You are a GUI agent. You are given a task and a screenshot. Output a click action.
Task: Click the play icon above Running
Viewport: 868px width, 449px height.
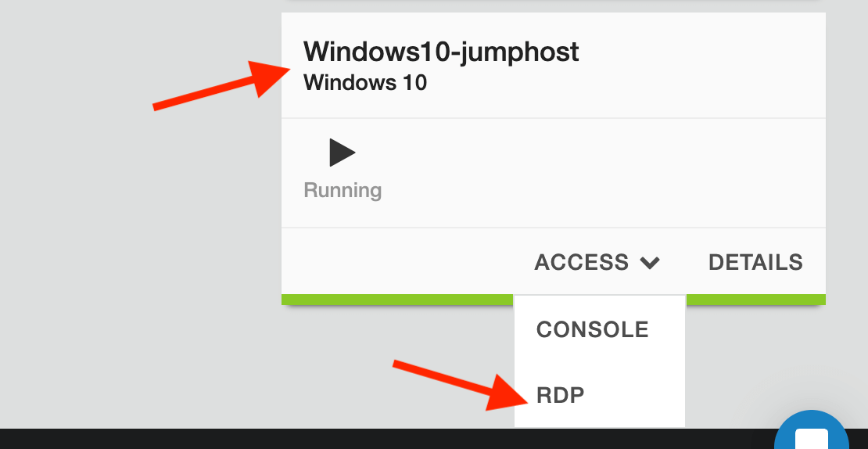[342, 153]
